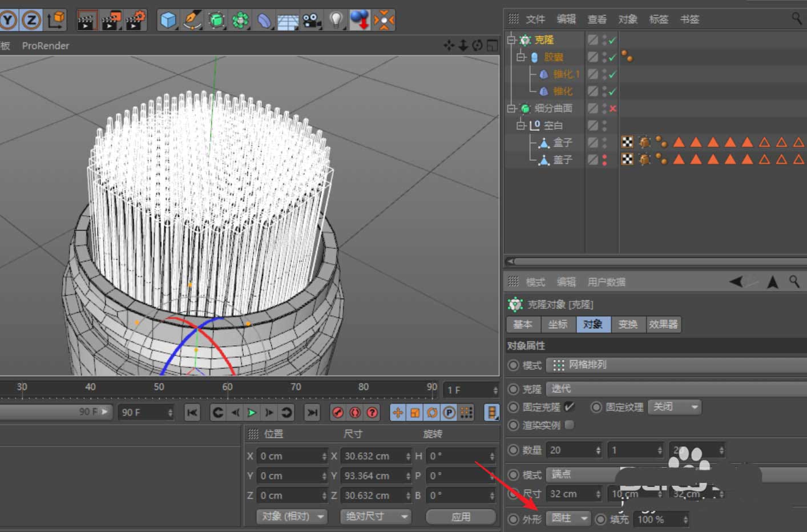The image size is (807, 532).
Task: Select the Spline Pen tool icon
Action: [x=192, y=21]
